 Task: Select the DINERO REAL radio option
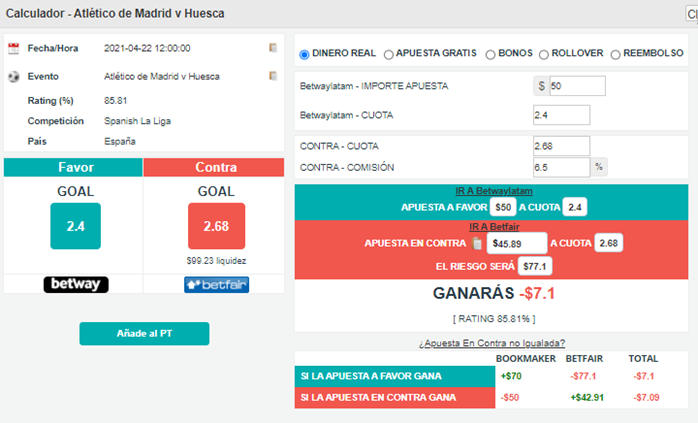click(x=304, y=54)
